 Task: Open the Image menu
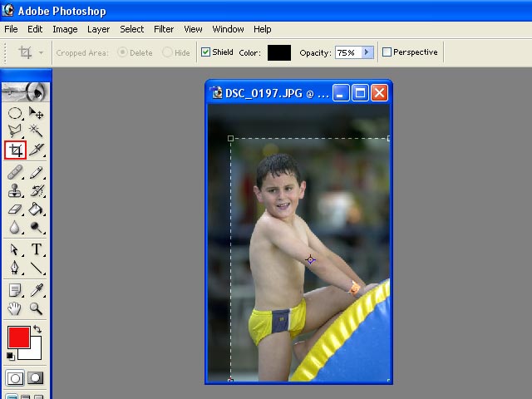65,30
